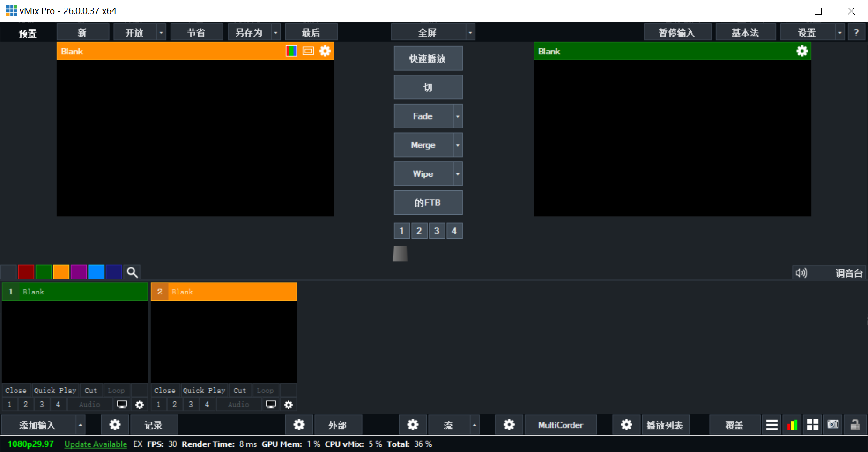Click 基本法 in the top bar

click(x=745, y=33)
